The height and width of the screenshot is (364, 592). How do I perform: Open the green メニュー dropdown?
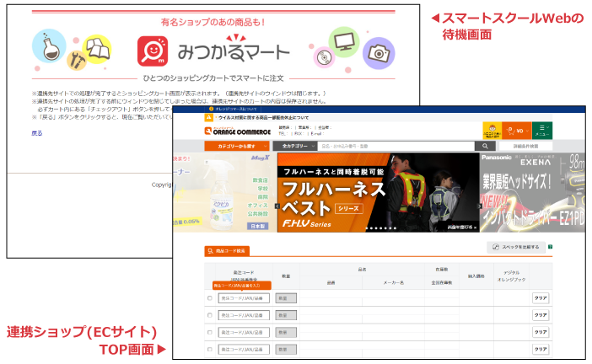pyautogui.click(x=541, y=131)
